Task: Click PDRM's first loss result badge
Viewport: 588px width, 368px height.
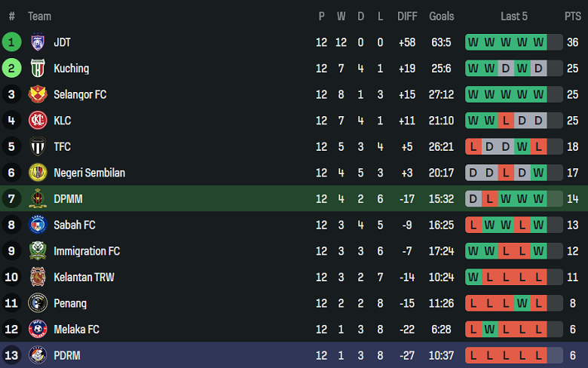Action: 473,355
